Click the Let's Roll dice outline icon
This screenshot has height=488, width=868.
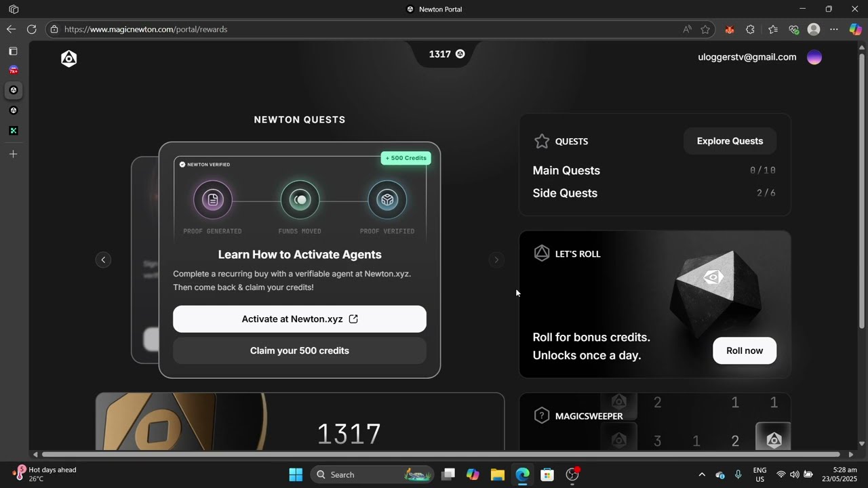click(x=542, y=253)
